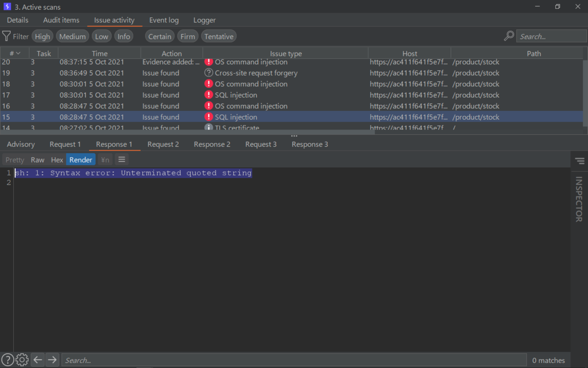This screenshot has width=588, height=368.
Task: Click the INSPECTOR vertical label
Action: (579, 199)
